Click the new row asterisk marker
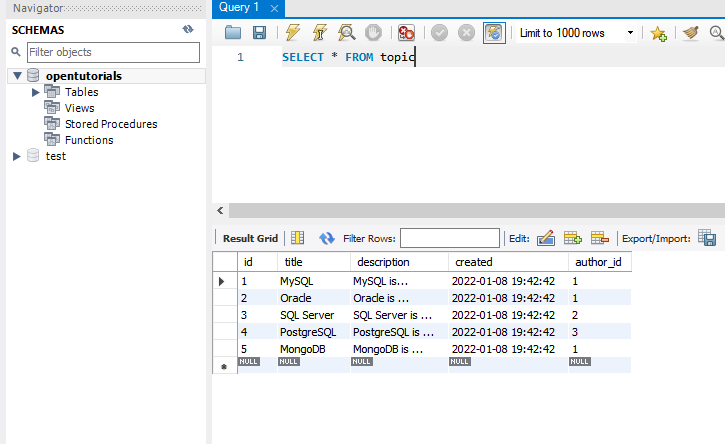 [x=225, y=366]
